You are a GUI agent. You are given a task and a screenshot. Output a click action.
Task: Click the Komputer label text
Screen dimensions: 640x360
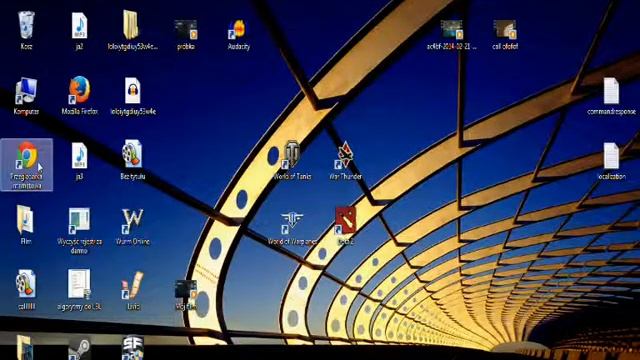27,111
